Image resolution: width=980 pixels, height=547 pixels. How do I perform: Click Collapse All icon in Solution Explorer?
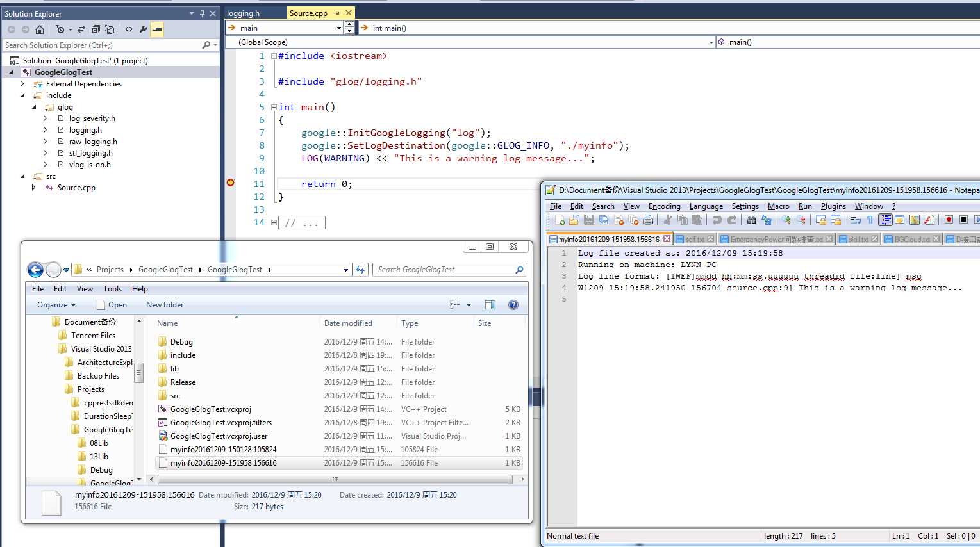coord(96,29)
